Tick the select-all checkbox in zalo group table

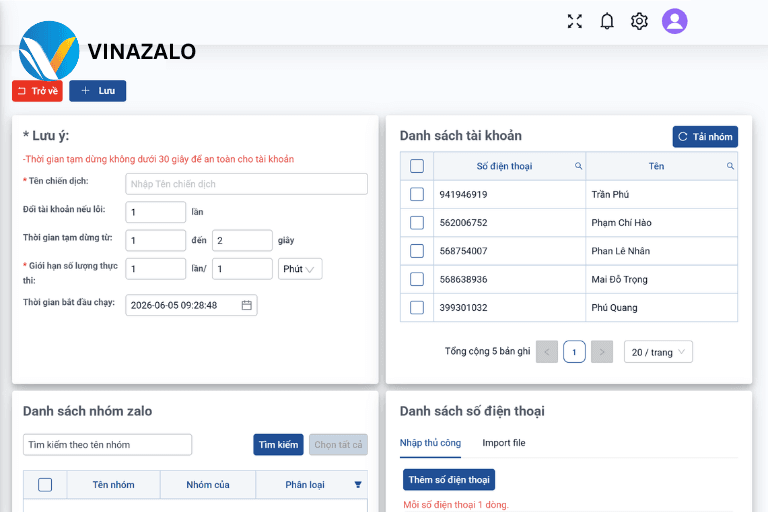coord(45,485)
